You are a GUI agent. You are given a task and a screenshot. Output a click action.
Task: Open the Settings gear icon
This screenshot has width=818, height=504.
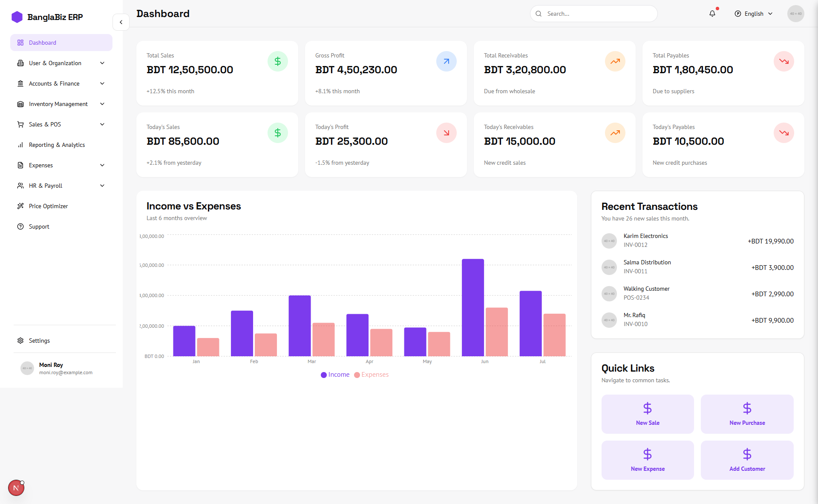pyautogui.click(x=20, y=341)
